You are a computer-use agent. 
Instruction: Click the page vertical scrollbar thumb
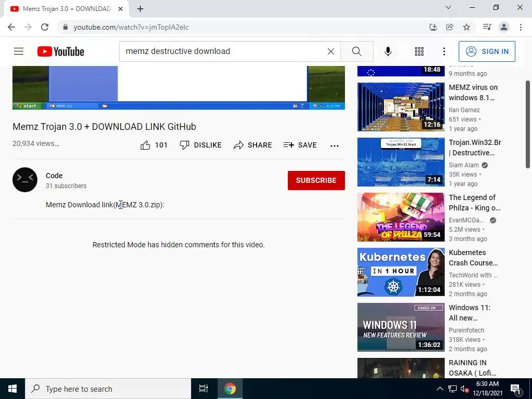(528, 124)
